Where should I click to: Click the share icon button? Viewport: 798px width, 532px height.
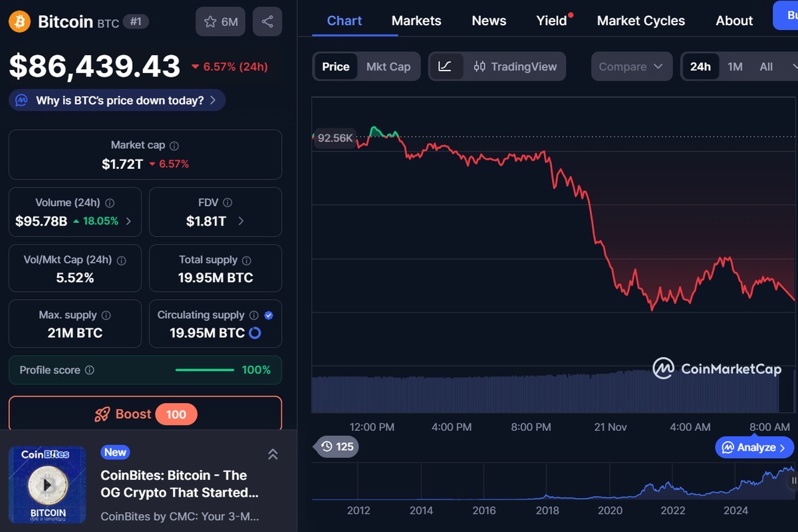click(267, 22)
